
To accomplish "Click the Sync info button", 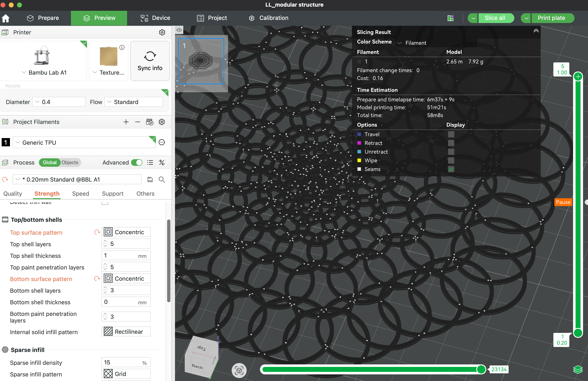I will (x=150, y=61).
